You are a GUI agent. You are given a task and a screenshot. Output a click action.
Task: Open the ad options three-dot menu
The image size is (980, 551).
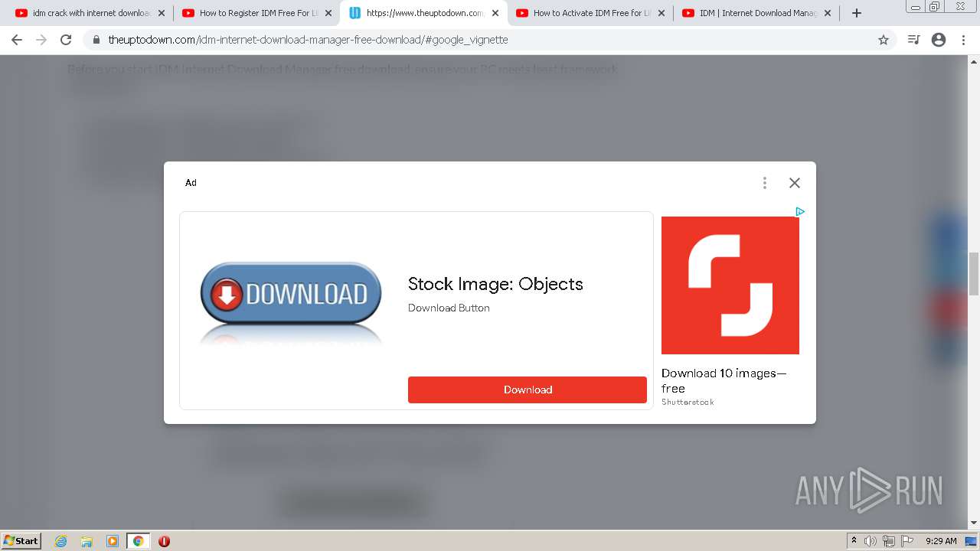click(764, 183)
